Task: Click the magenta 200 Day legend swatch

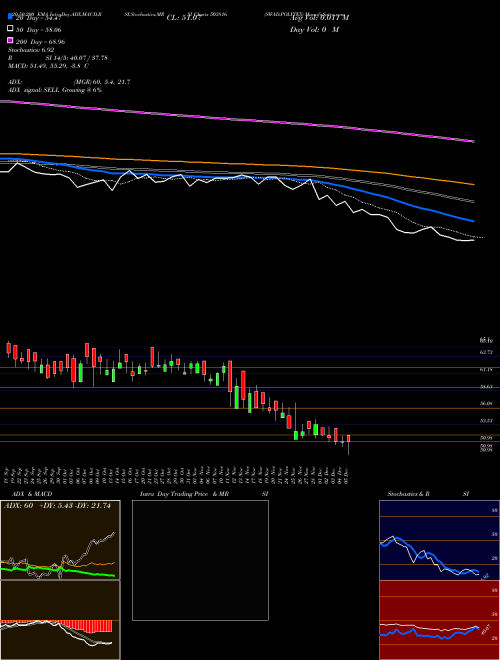Action: (10, 41)
